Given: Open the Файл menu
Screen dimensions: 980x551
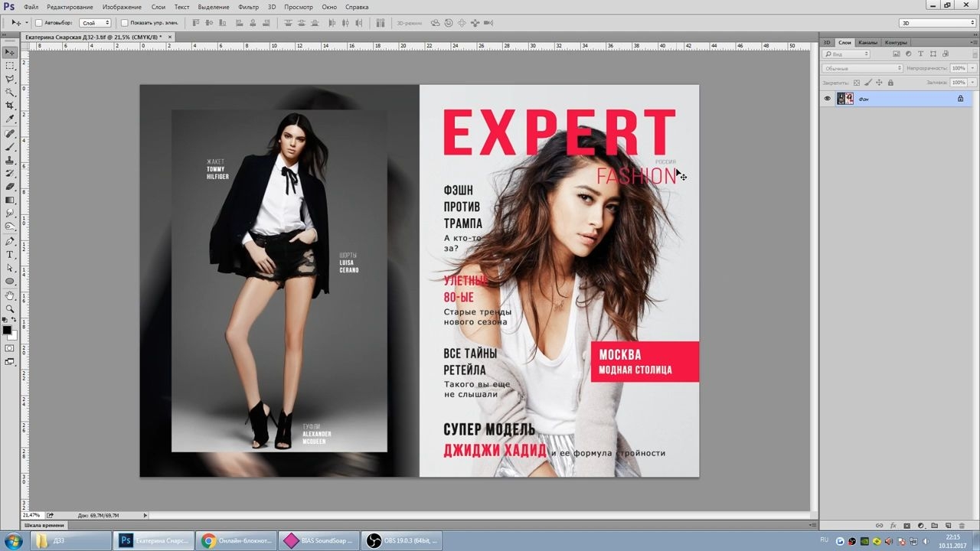Looking at the screenshot, I should 31,7.
